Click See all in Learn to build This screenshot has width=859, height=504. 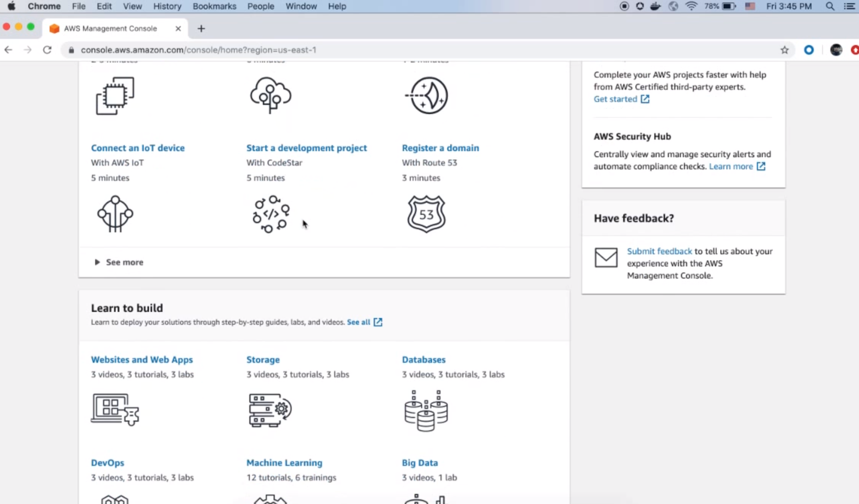(x=359, y=322)
